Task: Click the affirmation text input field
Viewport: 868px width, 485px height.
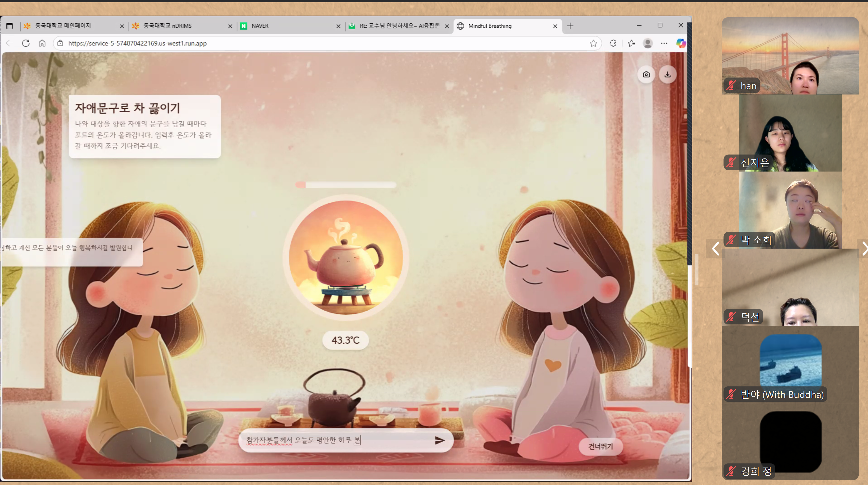Action: click(337, 440)
